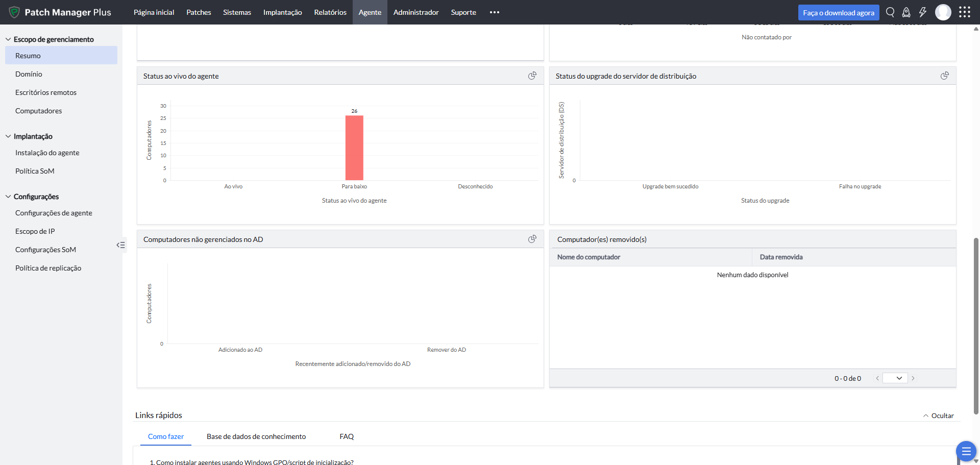Image resolution: width=980 pixels, height=465 pixels.
Task: Open Configurações de agente in sidebar
Action: click(x=54, y=213)
